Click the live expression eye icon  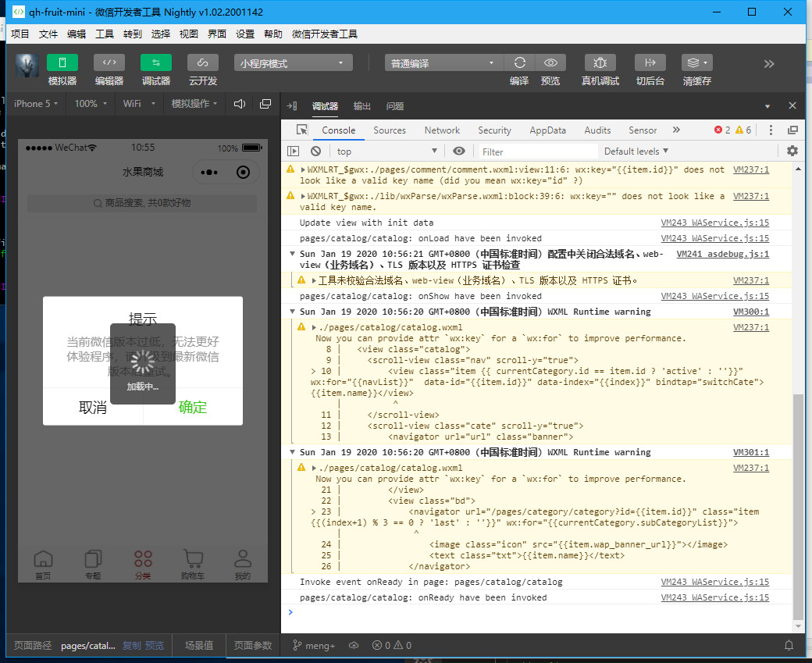click(x=459, y=151)
